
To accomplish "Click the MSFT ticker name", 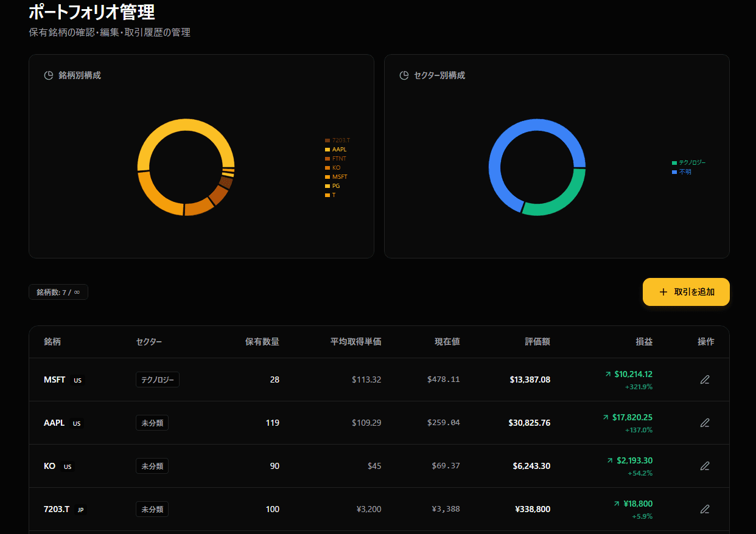I will [54, 380].
